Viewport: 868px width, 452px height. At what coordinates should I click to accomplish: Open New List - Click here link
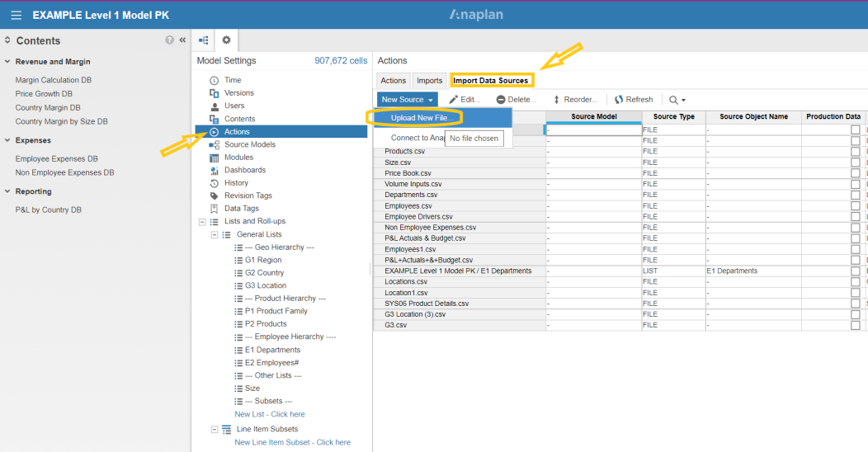tap(270, 414)
